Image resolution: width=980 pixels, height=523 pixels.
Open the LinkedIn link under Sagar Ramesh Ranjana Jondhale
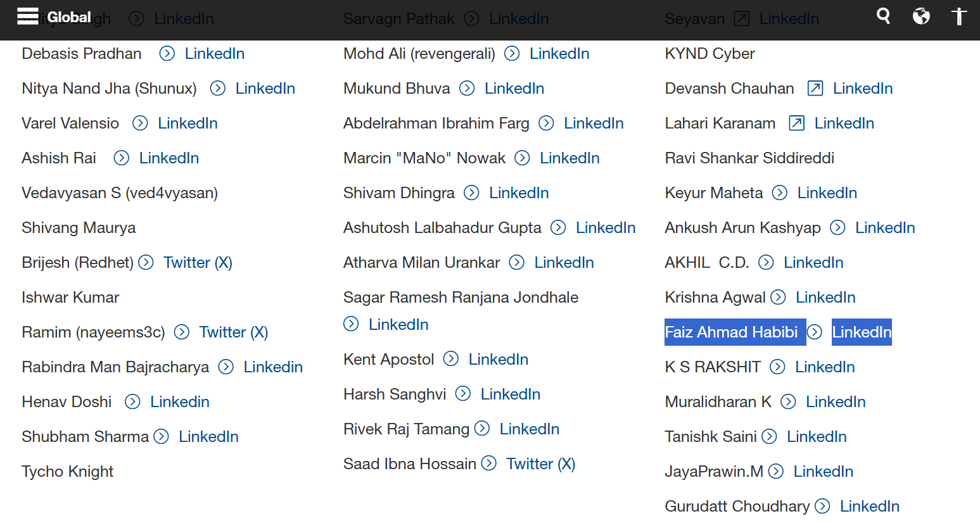click(398, 325)
